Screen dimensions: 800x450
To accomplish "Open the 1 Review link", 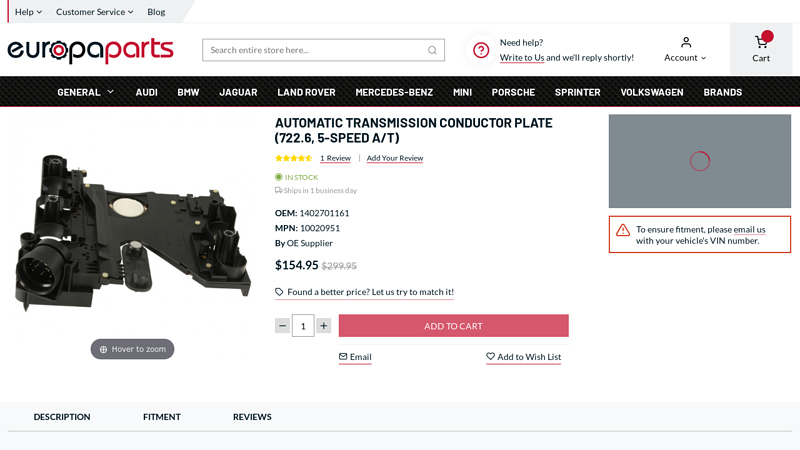I will pyautogui.click(x=335, y=158).
